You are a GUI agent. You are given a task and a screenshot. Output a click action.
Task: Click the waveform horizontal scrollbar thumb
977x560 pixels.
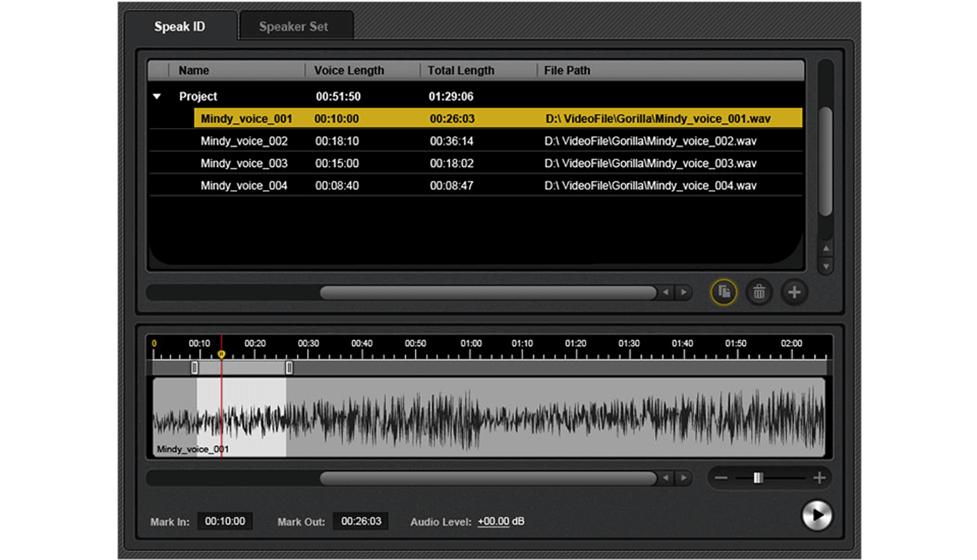488,478
